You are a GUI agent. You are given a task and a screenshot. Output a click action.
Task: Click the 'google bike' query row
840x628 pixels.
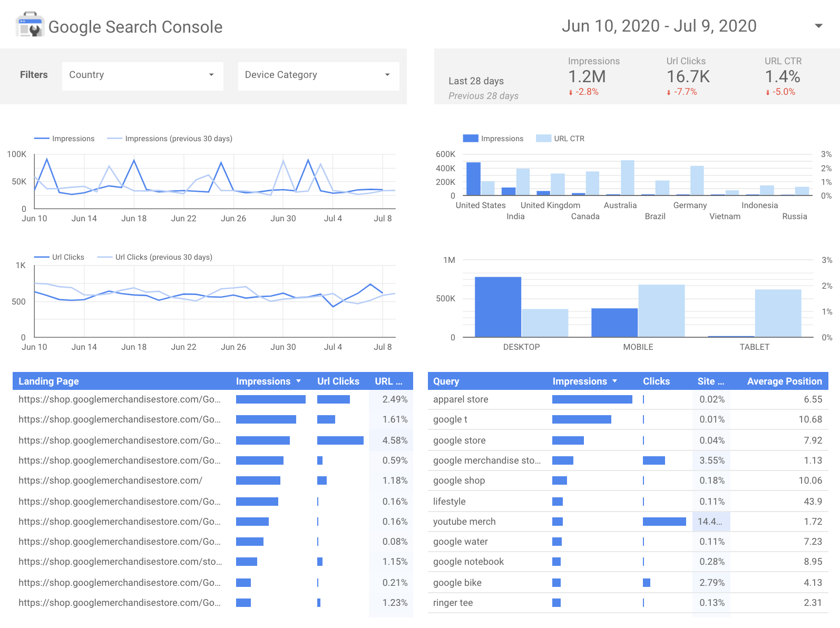click(x=628, y=582)
